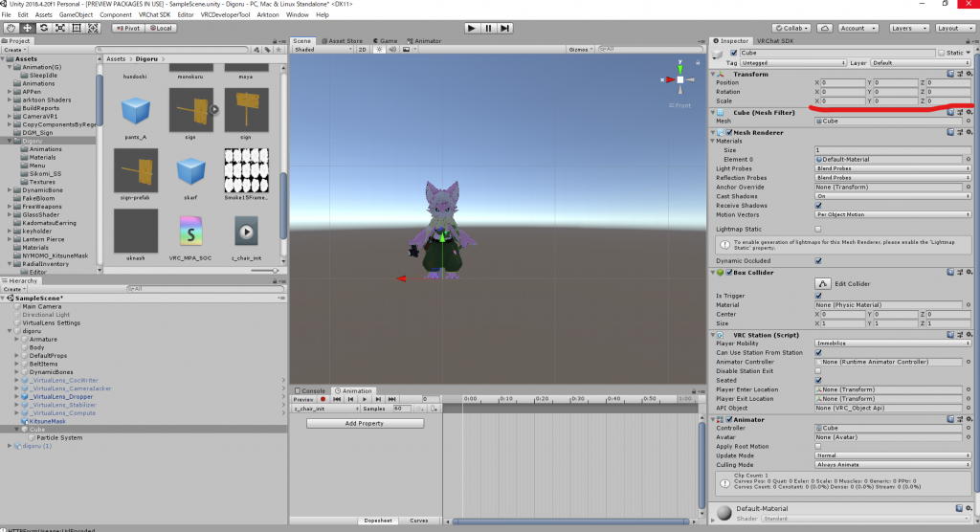The image size is (980, 532).
Task: Toggle Dynamic Occluded checkbox
Action: [x=818, y=260]
